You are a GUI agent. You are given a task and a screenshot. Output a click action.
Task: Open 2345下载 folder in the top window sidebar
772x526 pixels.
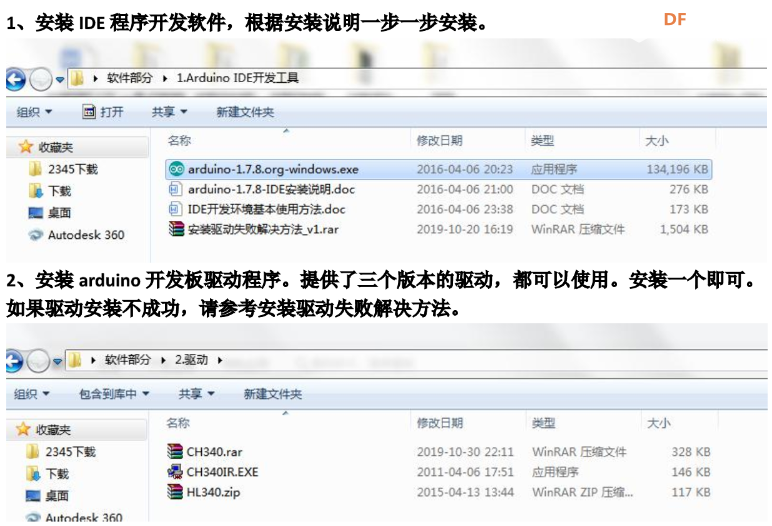(x=64, y=169)
